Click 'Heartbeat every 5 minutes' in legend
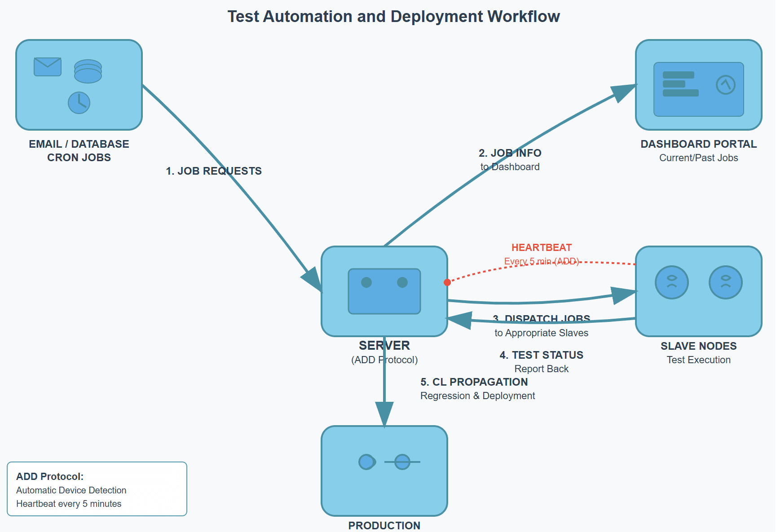The width and height of the screenshot is (776, 532). coord(69,504)
